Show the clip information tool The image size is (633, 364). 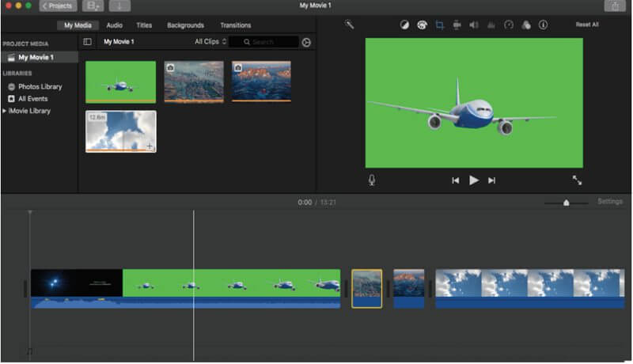coord(543,25)
